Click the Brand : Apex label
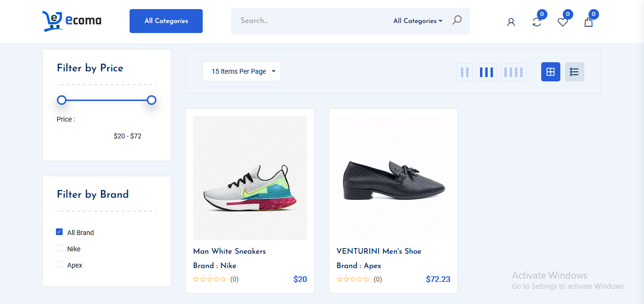Image resolution: width=644 pixels, height=304 pixels. pos(359,265)
